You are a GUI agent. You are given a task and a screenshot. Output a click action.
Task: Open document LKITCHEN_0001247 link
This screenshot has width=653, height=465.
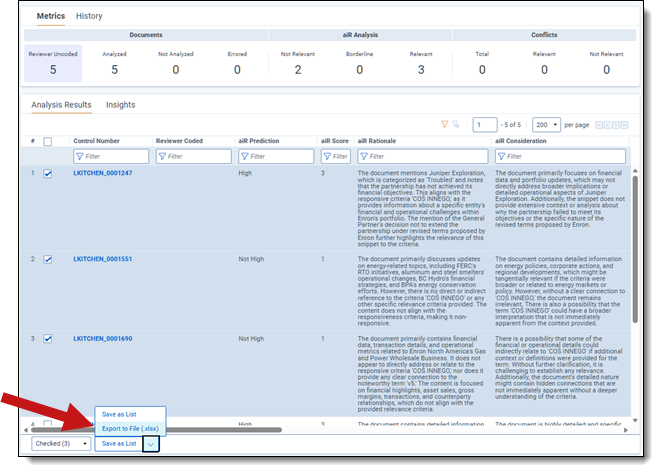[103, 173]
